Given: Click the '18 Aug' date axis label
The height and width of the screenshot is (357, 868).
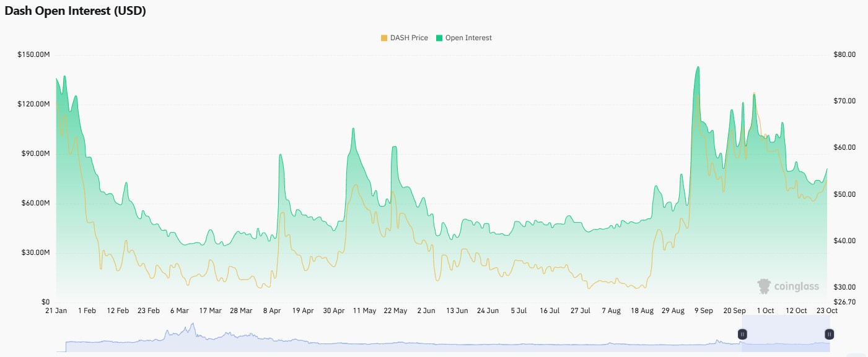Looking at the screenshot, I should [642, 311].
